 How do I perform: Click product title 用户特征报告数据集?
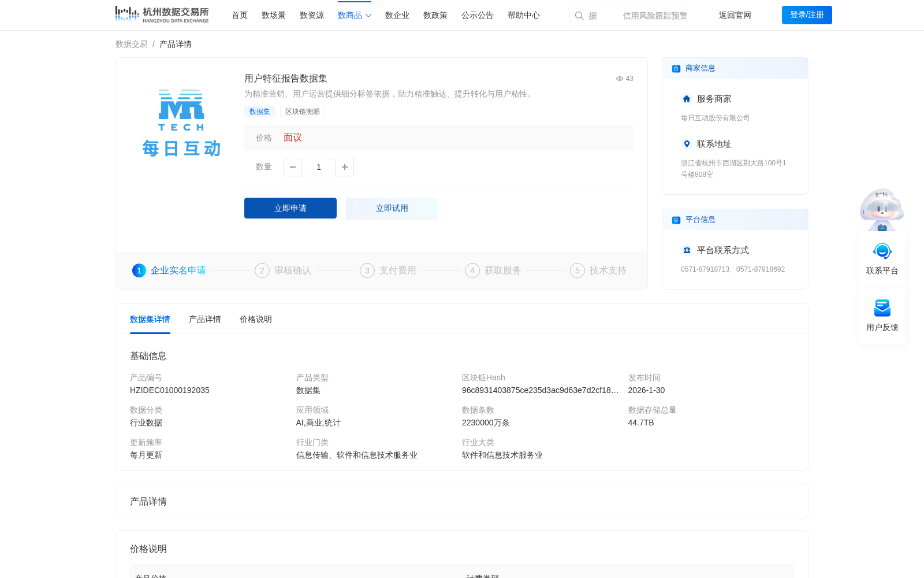click(286, 79)
